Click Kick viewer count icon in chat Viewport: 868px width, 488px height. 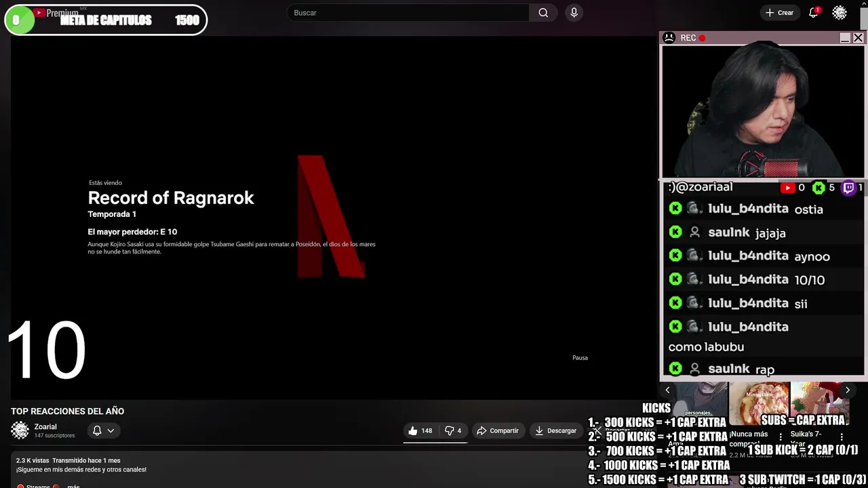[x=818, y=188]
